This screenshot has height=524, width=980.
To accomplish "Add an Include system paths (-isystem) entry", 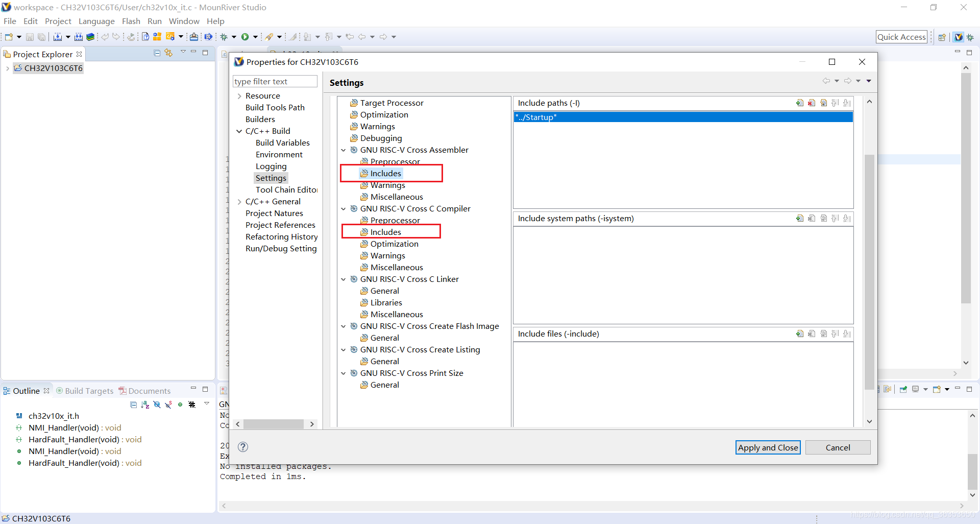I will pyautogui.click(x=800, y=218).
